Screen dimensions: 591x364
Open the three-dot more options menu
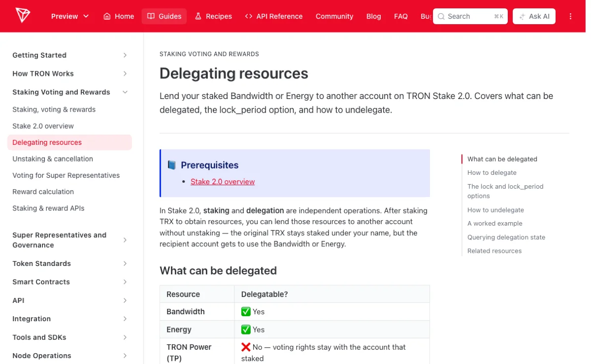pos(570,16)
